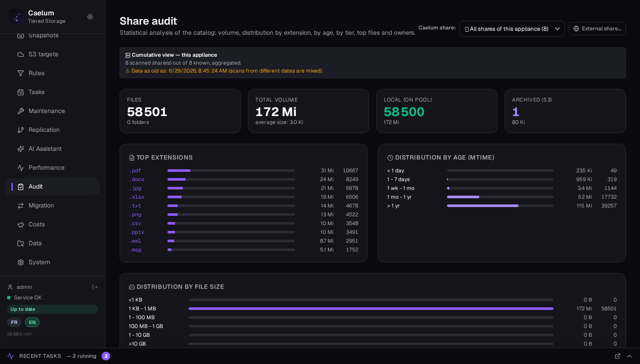Image resolution: width=640 pixels, height=364 pixels.
Task: Click the Cumulative view server icon
Action: (128, 55)
